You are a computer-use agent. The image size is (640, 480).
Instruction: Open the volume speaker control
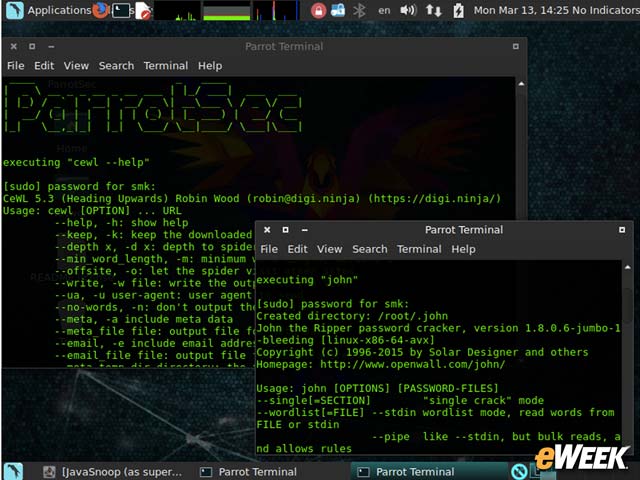coord(408,10)
